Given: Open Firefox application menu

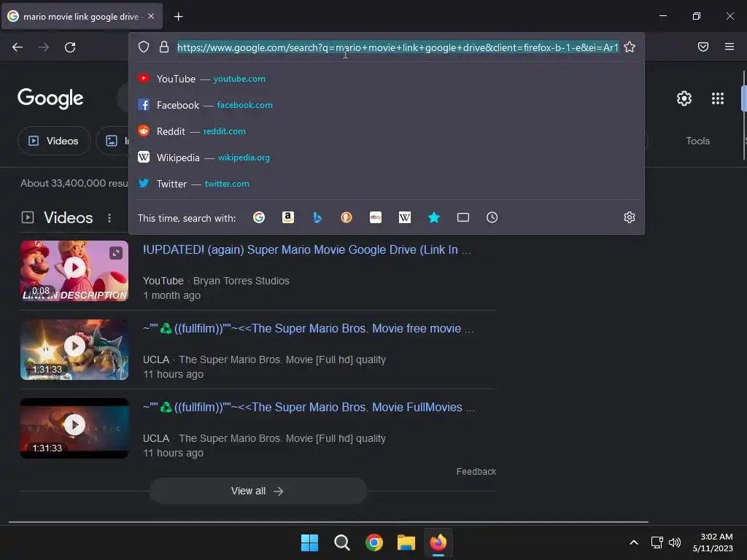Looking at the screenshot, I should coord(729,47).
